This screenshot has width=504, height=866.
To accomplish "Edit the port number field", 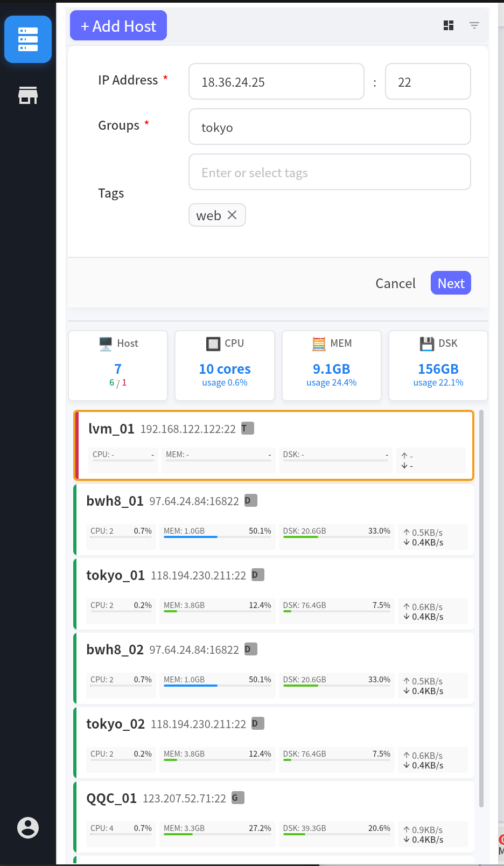I will coord(428,82).
